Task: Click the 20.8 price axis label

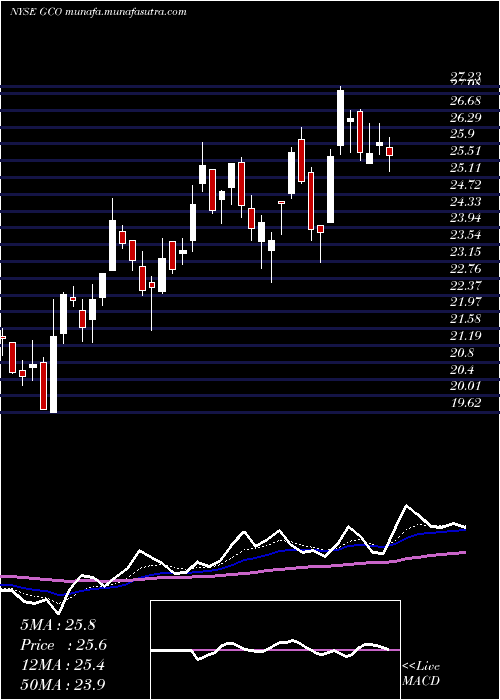Action: pyautogui.click(x=462, y=353)
